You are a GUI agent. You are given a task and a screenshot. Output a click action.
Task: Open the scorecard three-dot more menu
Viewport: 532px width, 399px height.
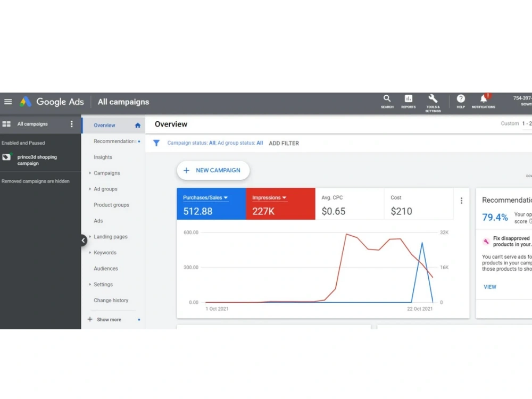point(461,201)
